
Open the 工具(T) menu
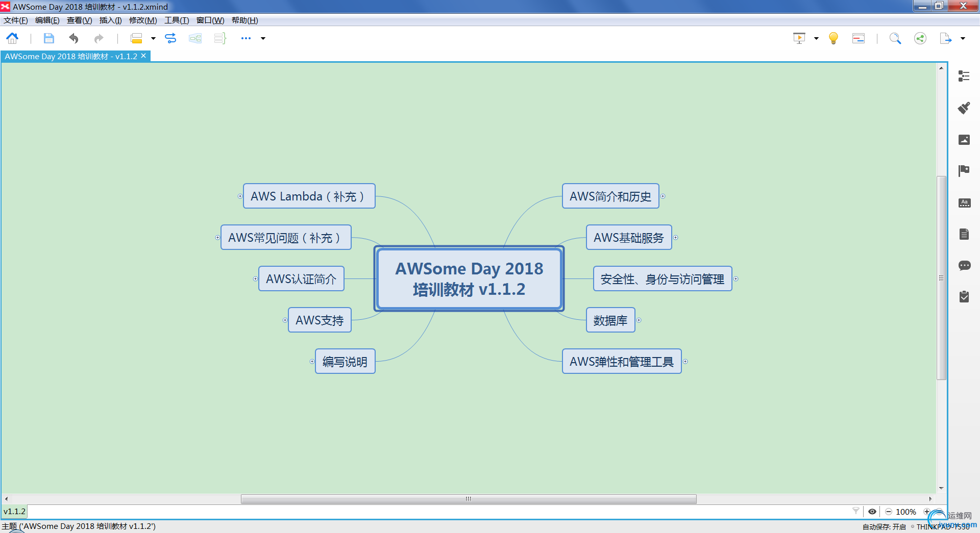(177, 20)
